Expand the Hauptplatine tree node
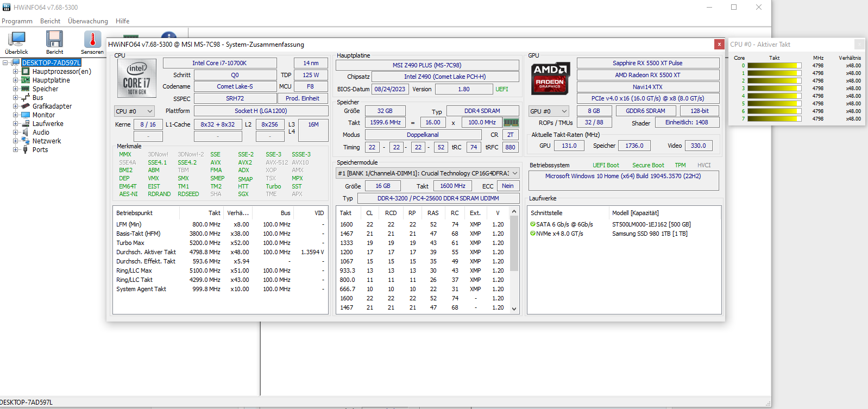This screenshot has height=409, width=868. coord(16,80)
